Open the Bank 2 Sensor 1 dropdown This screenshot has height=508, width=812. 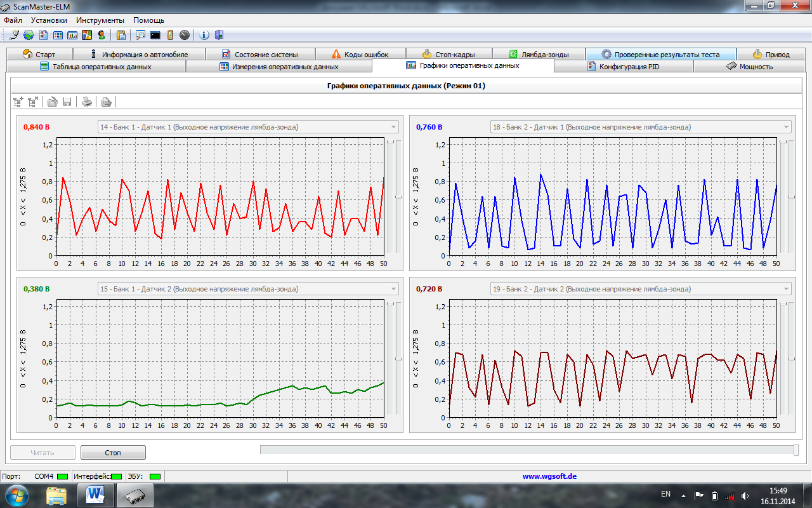[x=786, y=127]
